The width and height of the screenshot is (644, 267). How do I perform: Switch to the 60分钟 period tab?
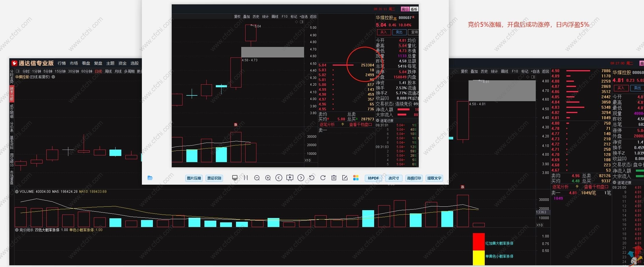point(87,71)
